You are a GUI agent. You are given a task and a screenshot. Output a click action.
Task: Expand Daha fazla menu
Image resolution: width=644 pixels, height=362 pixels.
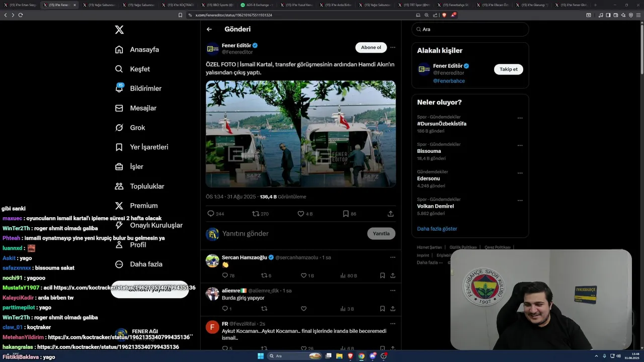click(x=138, y=264)
